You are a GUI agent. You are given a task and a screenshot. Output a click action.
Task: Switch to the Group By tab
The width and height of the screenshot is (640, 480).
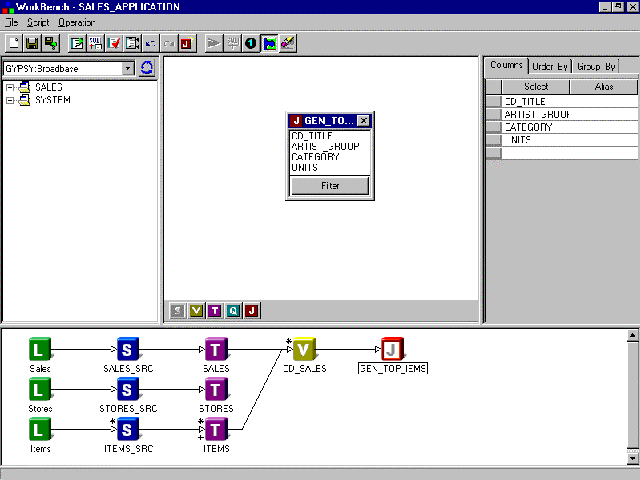click(595, 66)
